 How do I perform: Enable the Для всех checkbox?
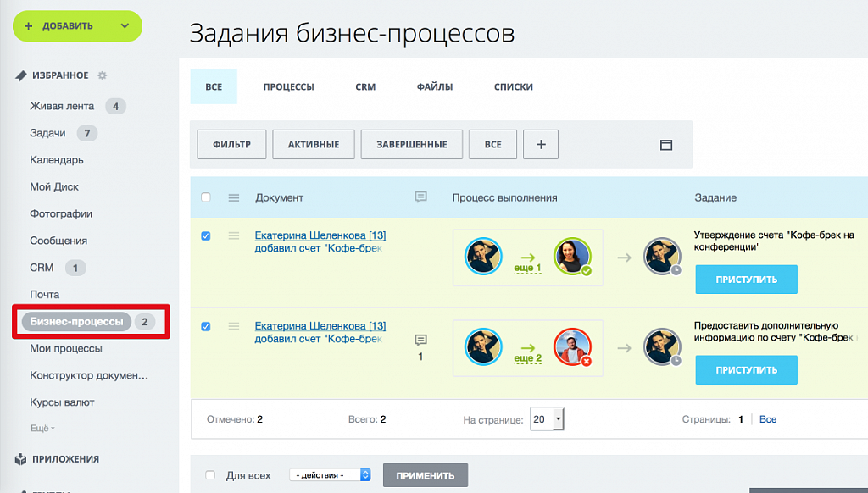(210, 474)
